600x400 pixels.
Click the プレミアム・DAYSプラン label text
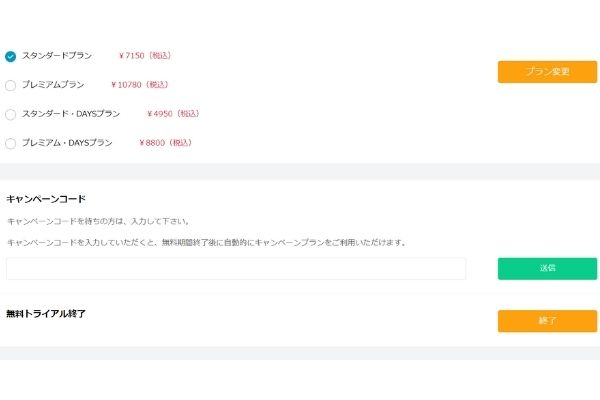tap(67, 143)
